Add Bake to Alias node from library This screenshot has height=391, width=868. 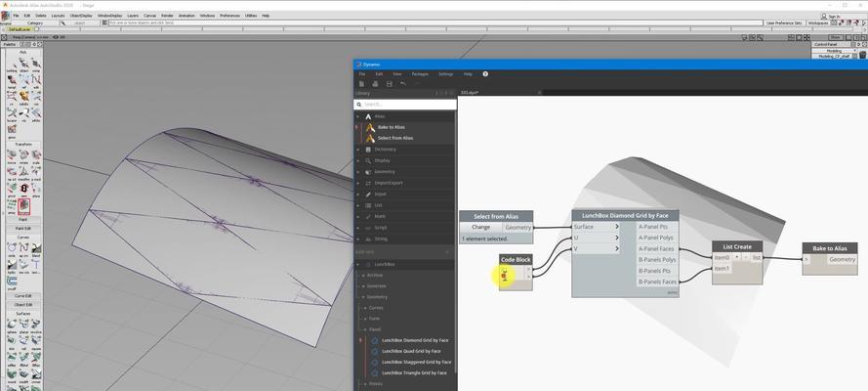click(391, 127)
